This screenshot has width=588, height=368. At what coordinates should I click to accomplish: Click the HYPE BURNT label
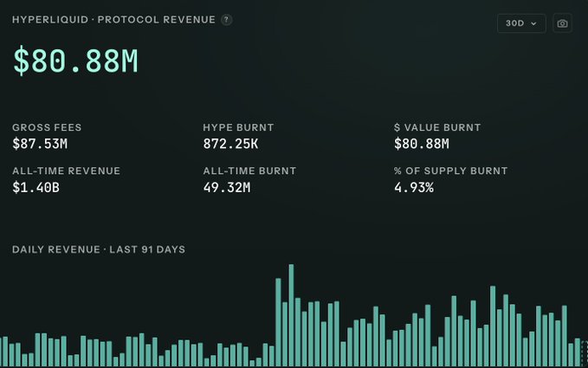point(238,127)
